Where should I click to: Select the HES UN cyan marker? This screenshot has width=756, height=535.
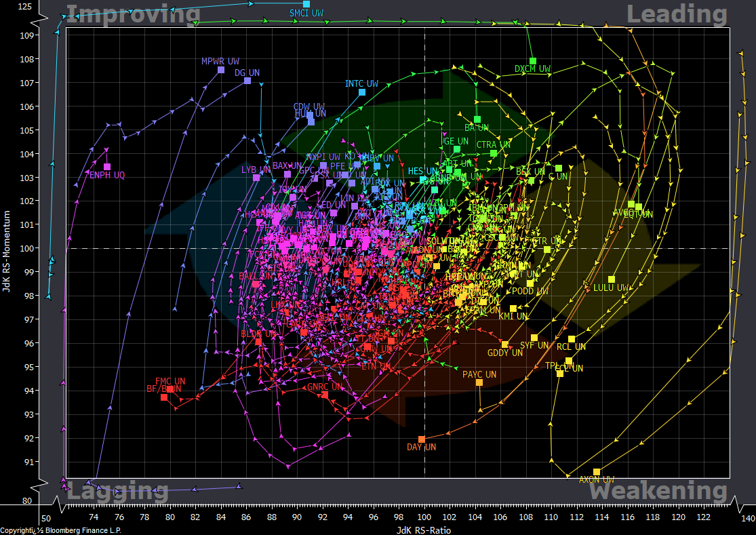(423, 179)
